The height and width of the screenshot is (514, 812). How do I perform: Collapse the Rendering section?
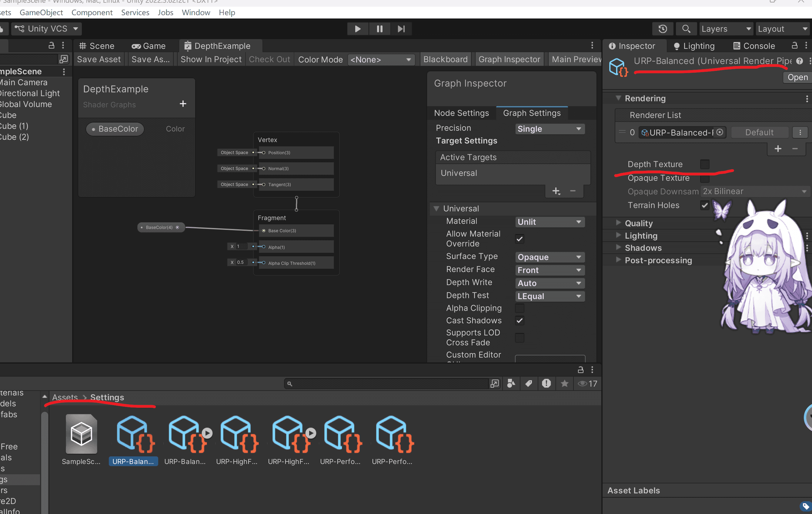point(618,98)
